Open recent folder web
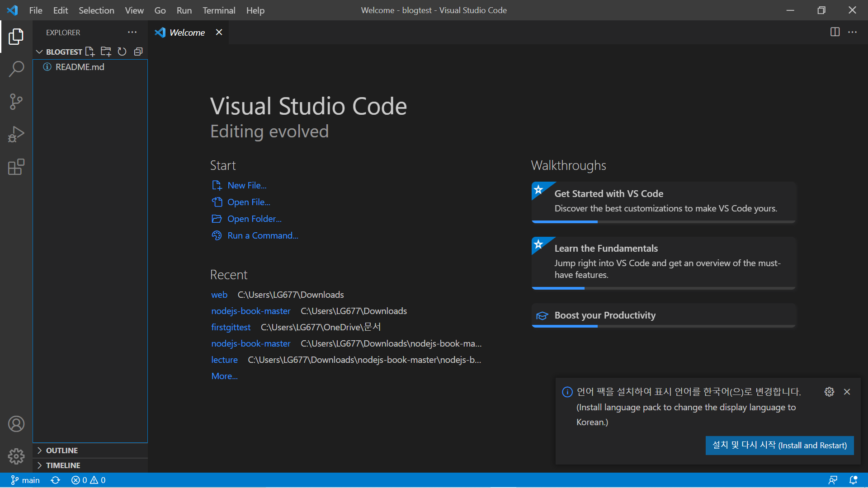This screenshot has height=488, width=868. [x=219, y=295]
